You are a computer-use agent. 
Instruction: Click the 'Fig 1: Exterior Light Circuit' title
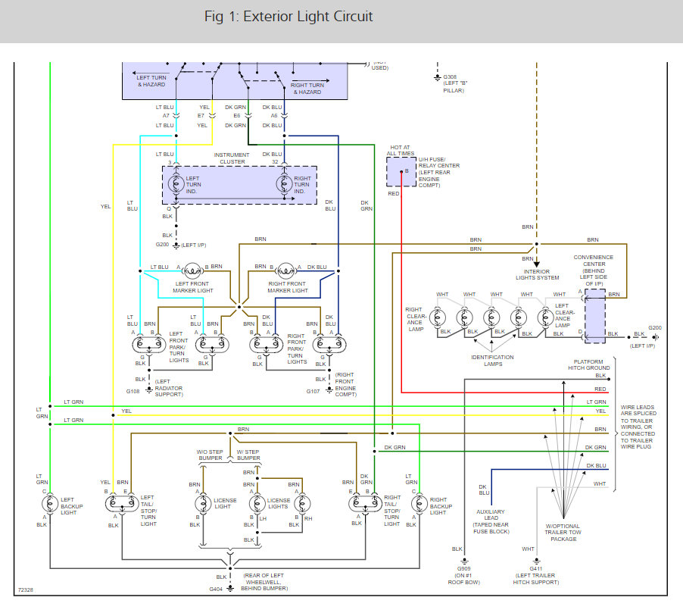(x=288, y=17)
